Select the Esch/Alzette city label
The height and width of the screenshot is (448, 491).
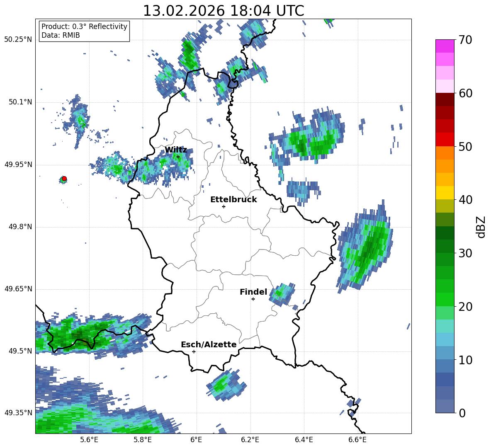tap(209, 344)
